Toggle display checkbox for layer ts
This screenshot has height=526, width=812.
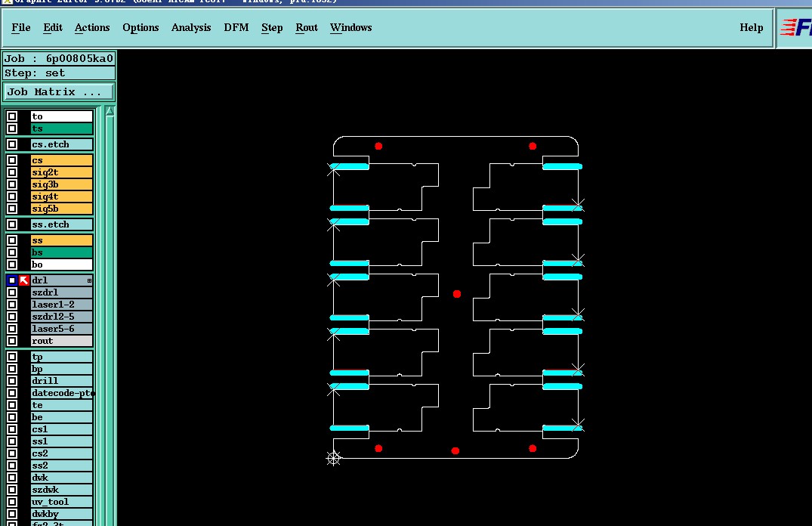pos(12,128)
